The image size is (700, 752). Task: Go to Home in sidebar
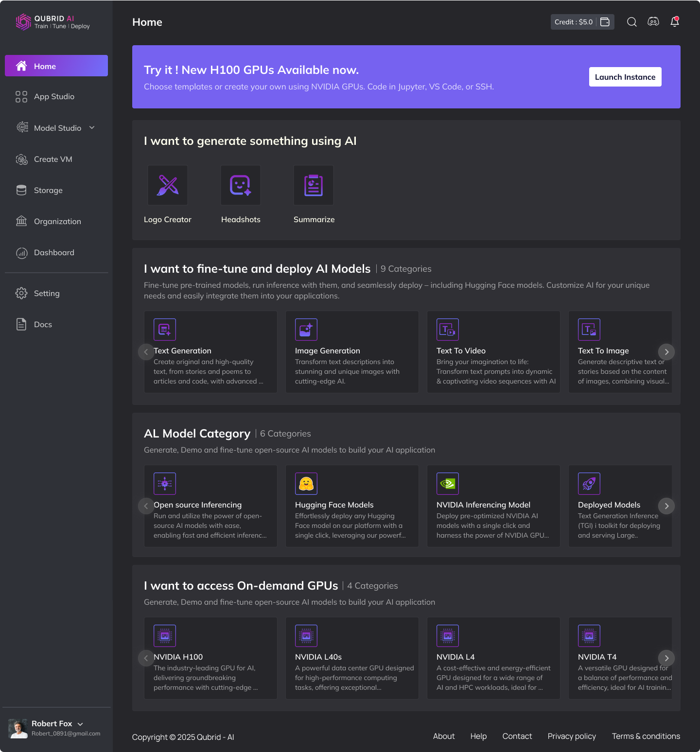[56, 66]
